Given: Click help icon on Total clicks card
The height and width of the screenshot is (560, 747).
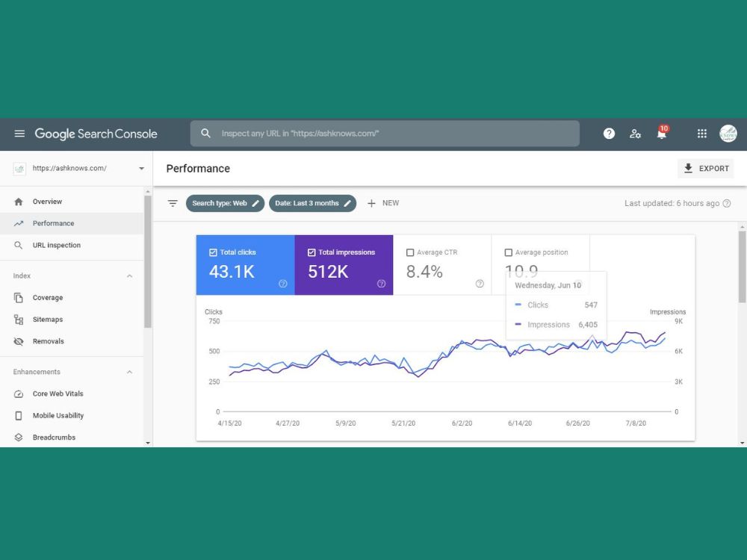Looking at the screenshot, I should (283, 284).
